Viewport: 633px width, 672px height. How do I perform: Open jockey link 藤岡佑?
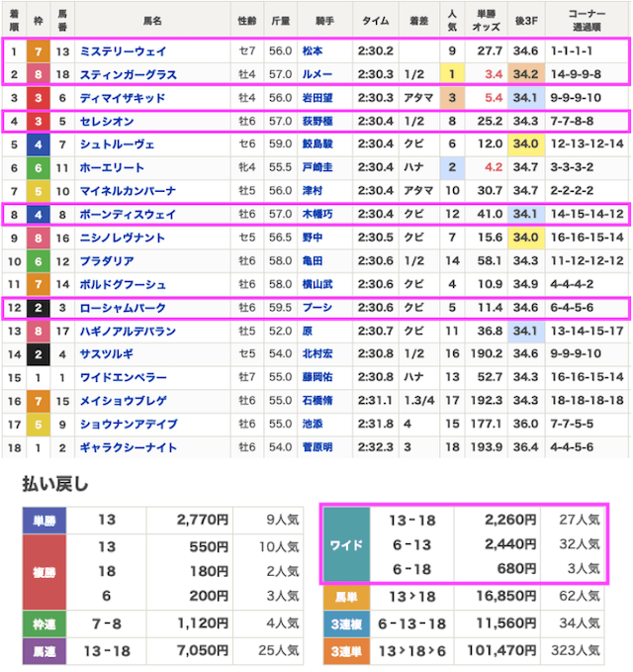coord(317,378)
